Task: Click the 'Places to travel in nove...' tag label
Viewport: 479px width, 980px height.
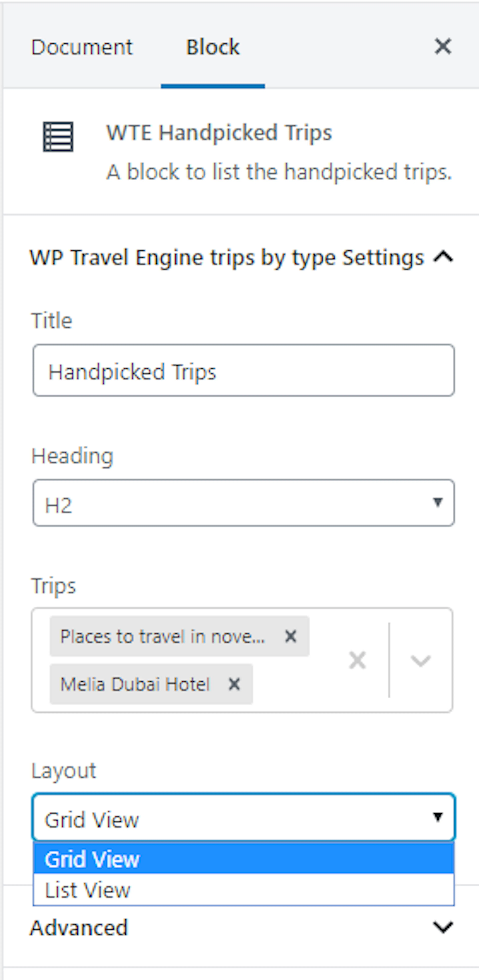Action: 163,636
